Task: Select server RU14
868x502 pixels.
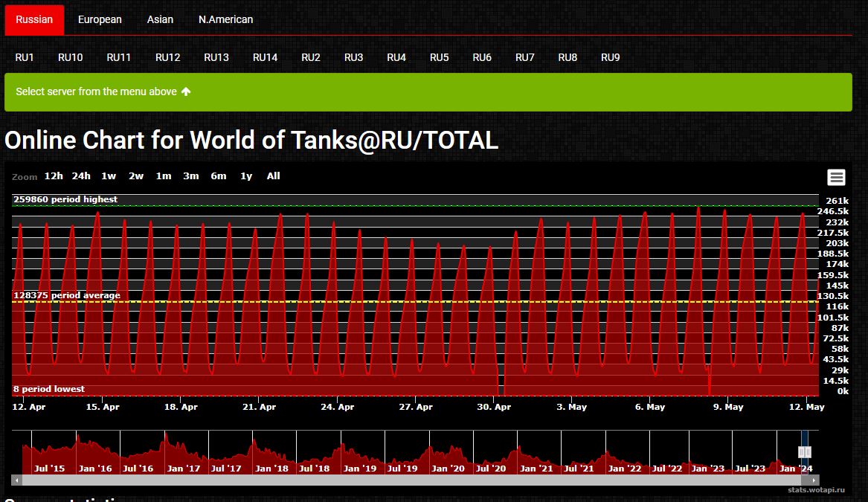Action: [265, 57]
